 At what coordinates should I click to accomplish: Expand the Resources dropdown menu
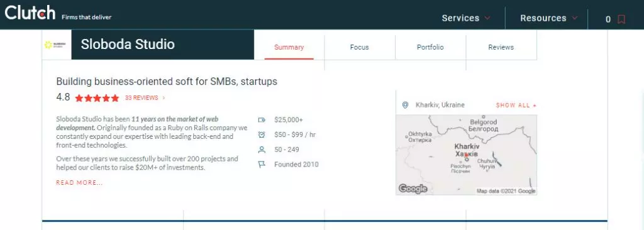click(x=548, y=18)
